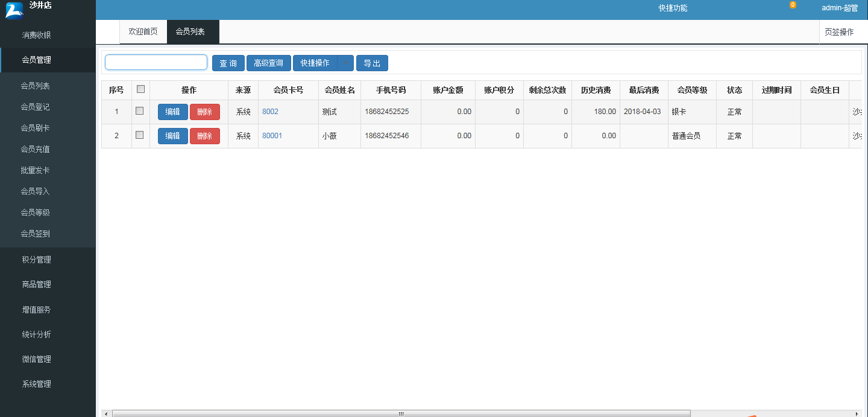Tick the select-all checkbox in table header
Image resolution: width=868 pixels, height=417 pixels.
[x=140, y=89]
